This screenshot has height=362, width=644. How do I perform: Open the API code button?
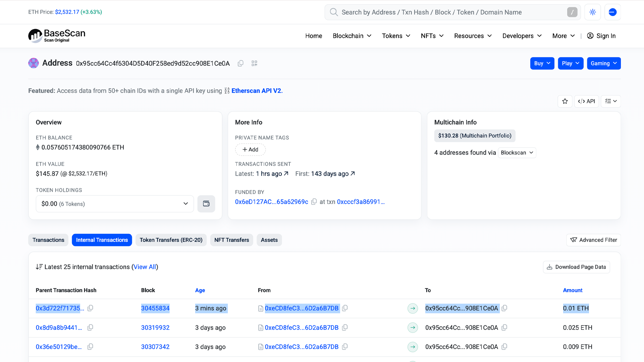tap(586, 101)
